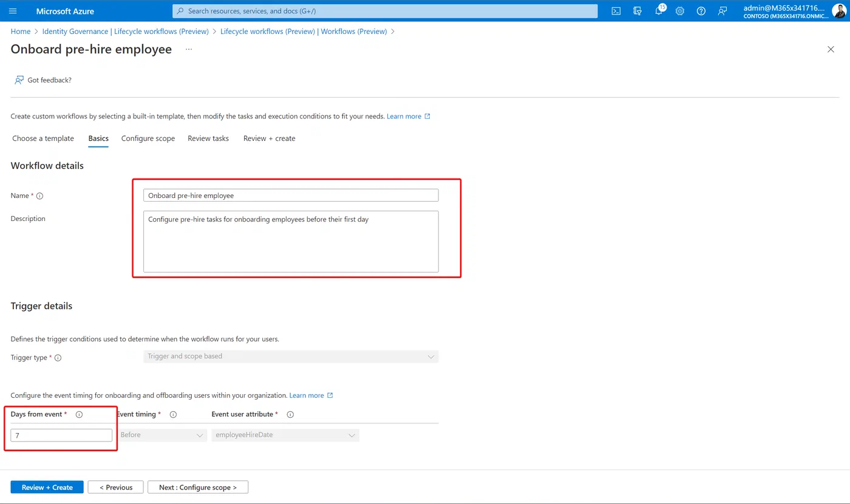Click into the Description text area
Screen dimensions: 850x504
click(x=291, y=242)
